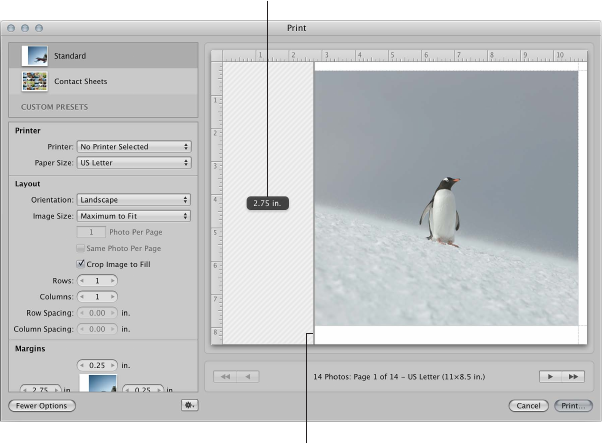
Task: Select the Standard preset thumbnail
Action: point(35,56)
